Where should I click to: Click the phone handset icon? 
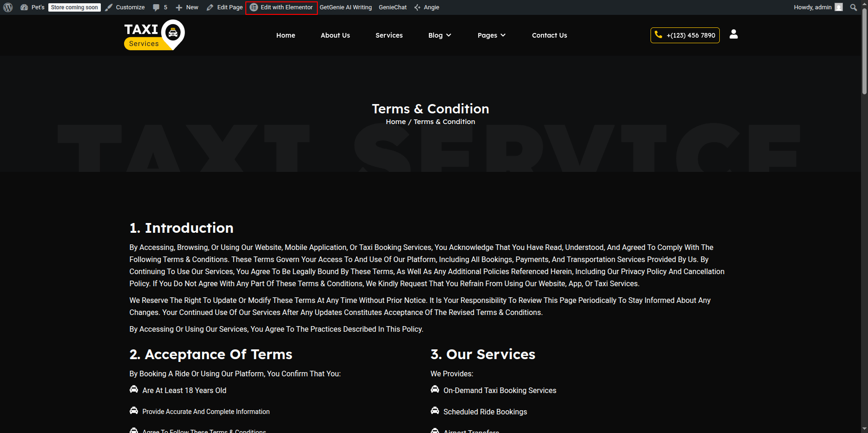click(x=658, y=34)
